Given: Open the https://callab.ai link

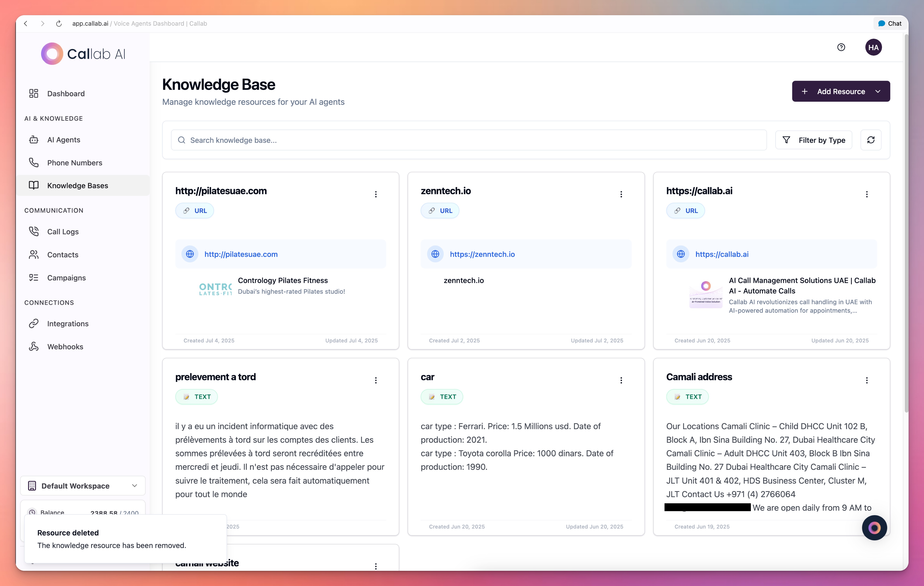Looking at the screenshot, I should coord(721,254).
